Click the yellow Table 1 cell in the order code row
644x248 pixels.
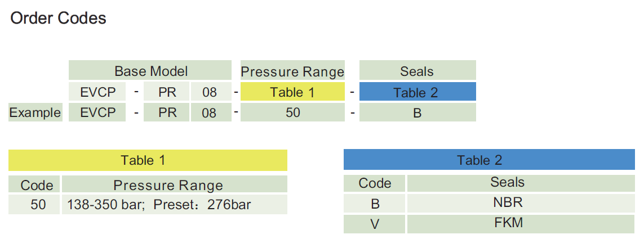coord(292,92)
